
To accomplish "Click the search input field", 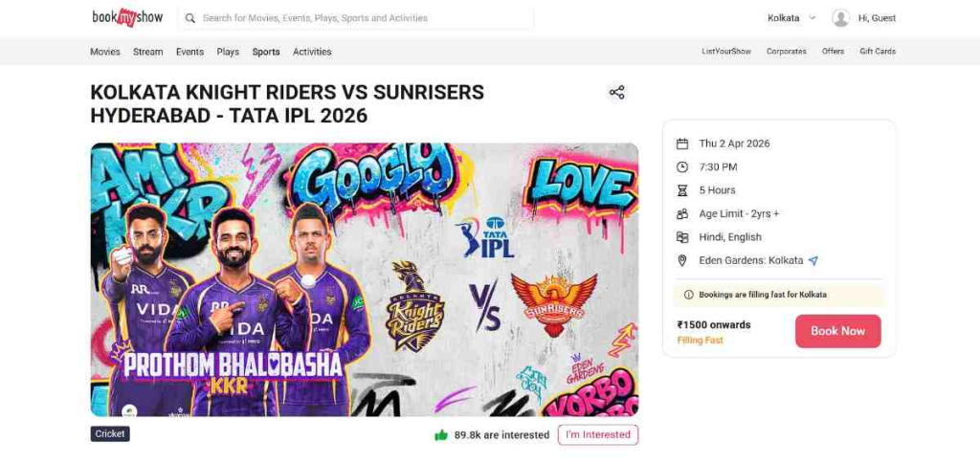I will [x=364, y=18].
